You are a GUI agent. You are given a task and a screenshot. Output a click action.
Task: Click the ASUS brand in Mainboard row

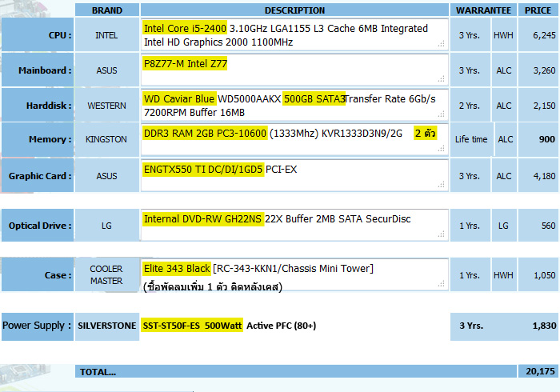tap(106, 70)
